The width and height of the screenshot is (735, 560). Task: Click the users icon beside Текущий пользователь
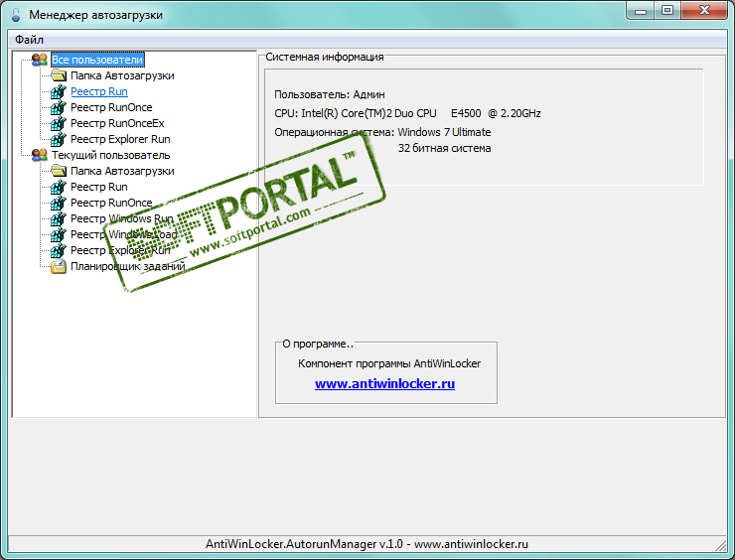(40, 155)
